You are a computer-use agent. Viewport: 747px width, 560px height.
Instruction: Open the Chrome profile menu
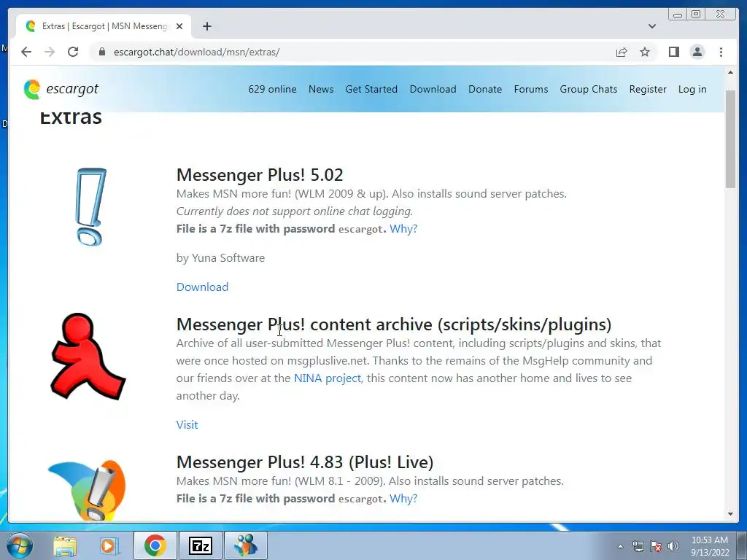tap(697, 52)
